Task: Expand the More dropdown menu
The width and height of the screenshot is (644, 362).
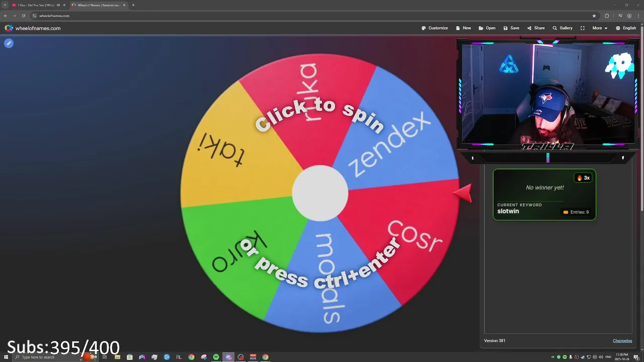Action: [600, 28]
